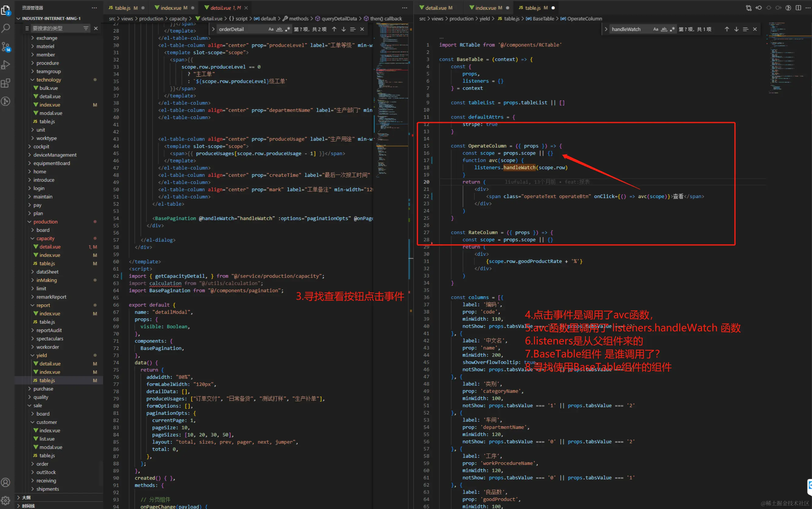This screenshot has width=812, height=509.
Task: Open the Manage gear icon in the activity bar
Action: [6, 500]
